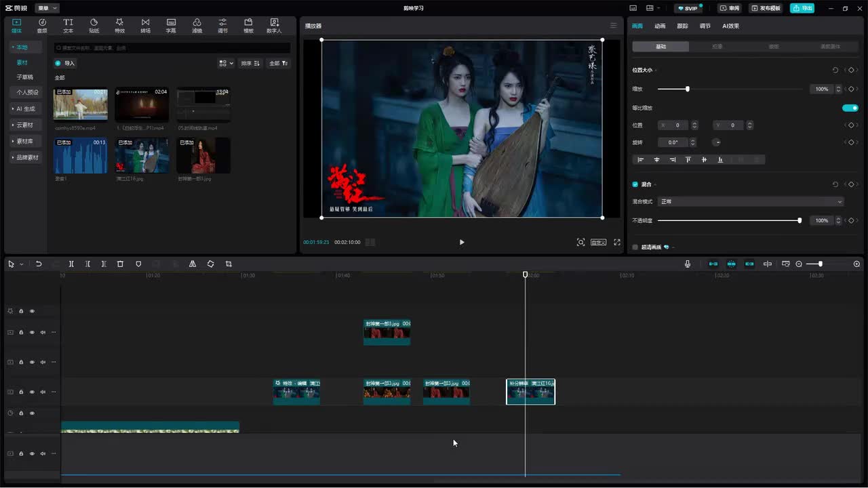The height and width of the screenshot is (488, 868).
Task: Click the microphone record voiceover icon
Action: click(x=687, y=264)
